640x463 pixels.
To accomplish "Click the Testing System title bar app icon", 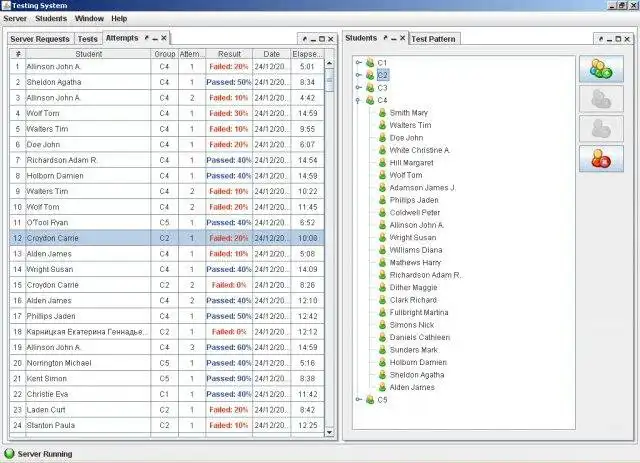I will click(6, 5).
